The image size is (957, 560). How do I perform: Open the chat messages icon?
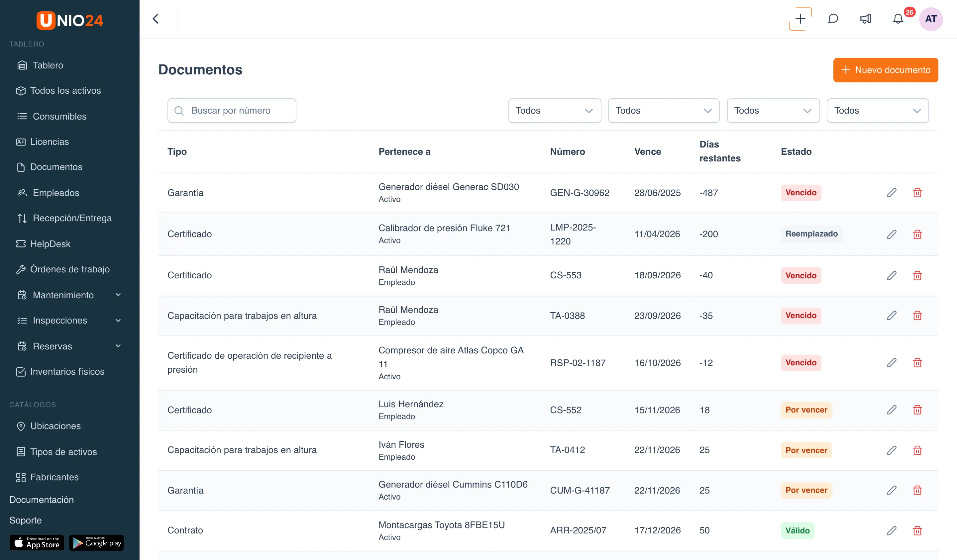tap(833, 19)
